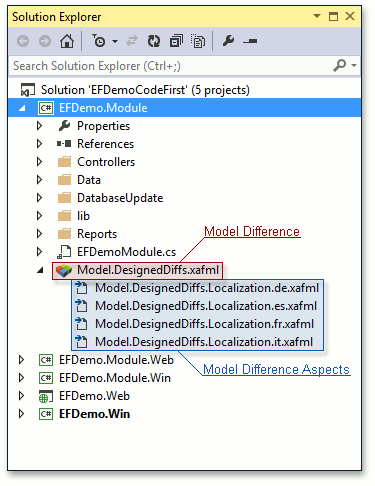The image size is (375, 486).
Task: Click the Controllers folder icon
Action: 64,162
